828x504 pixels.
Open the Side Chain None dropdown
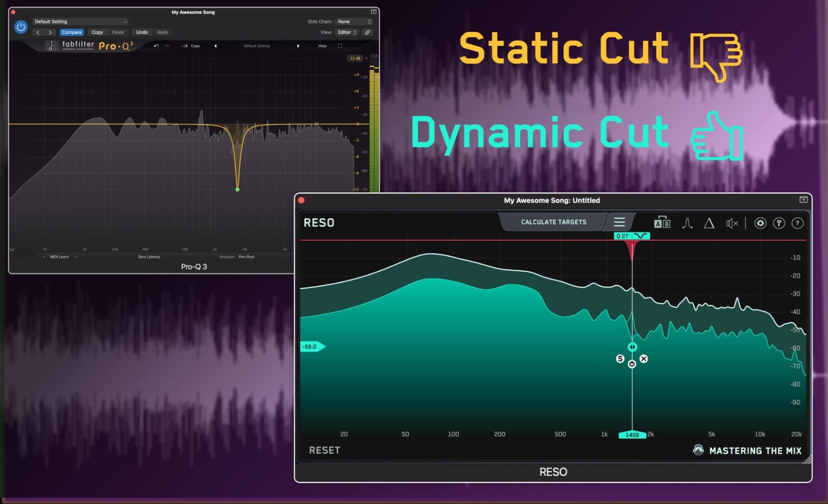[354, 22]
